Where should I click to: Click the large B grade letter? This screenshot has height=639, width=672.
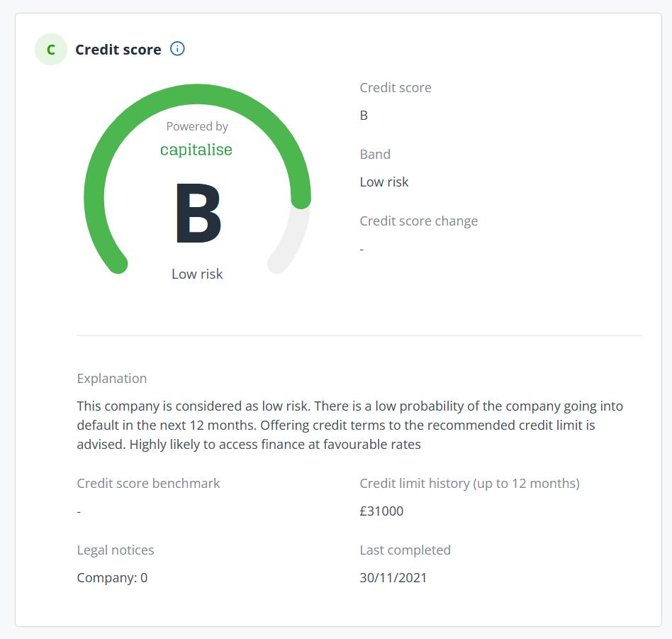(x=198, y=214)
